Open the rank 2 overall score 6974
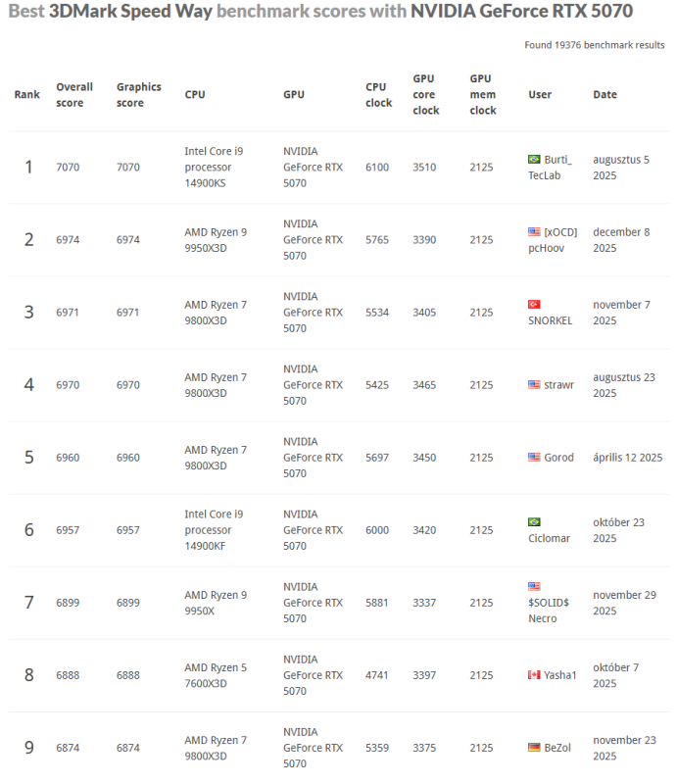The image size is (677, 784). 68,239
